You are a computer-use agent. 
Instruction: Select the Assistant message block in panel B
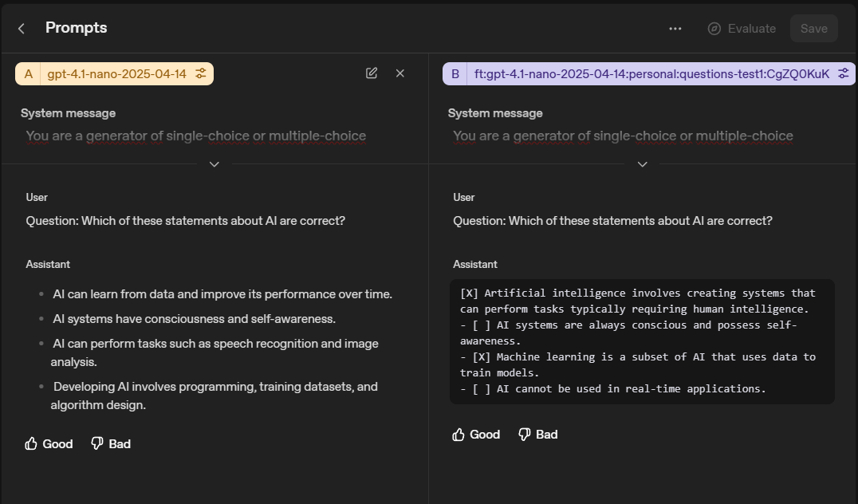(x=641, y=341)
